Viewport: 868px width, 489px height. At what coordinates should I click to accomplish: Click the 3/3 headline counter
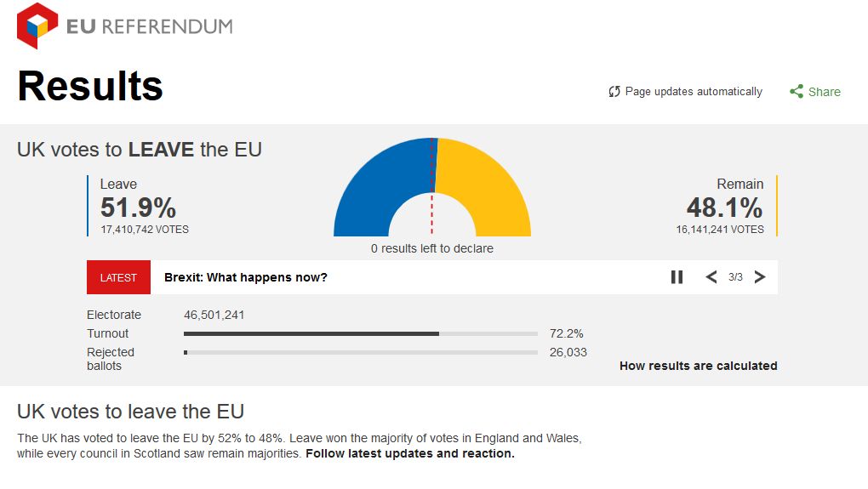click(735, 277)
